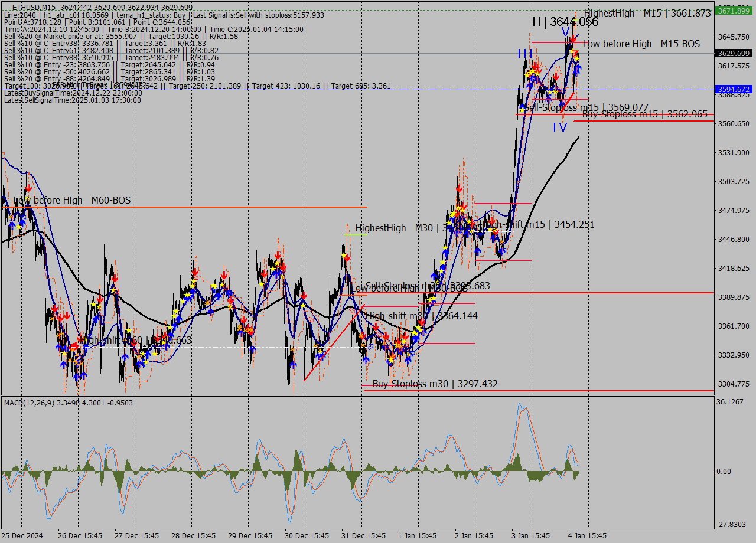Click the blue 3594.672 price tag
Viewport: 756px width, 543px height.
pos(733,89)
